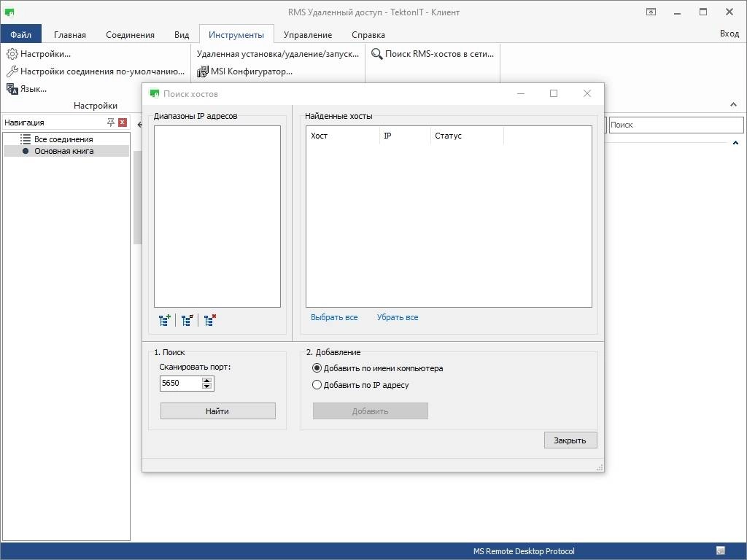
Task: Switch to the Соединения tab
Action: (x=130, y=35)
